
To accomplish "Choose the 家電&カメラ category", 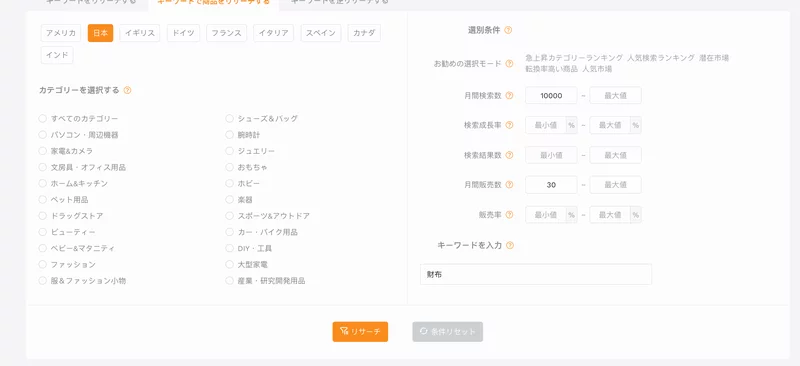I will tap(43, 151).
